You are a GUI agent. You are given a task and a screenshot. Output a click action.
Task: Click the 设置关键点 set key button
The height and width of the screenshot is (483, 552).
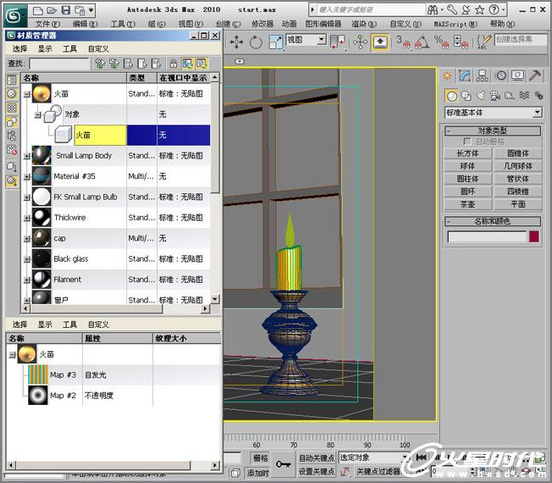(316, 471)
